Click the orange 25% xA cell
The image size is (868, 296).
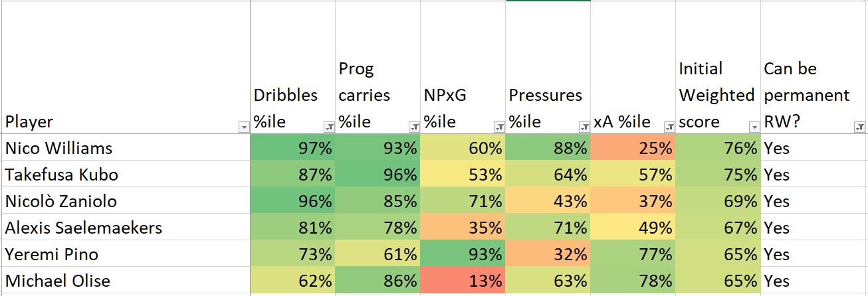click(633, 147)
